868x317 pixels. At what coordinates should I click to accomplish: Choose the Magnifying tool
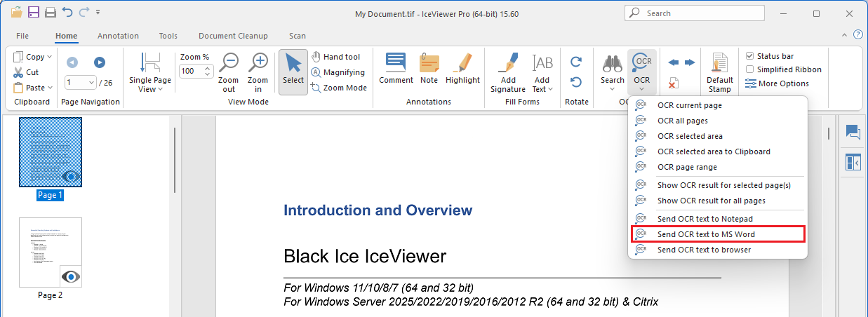[338, 72]
